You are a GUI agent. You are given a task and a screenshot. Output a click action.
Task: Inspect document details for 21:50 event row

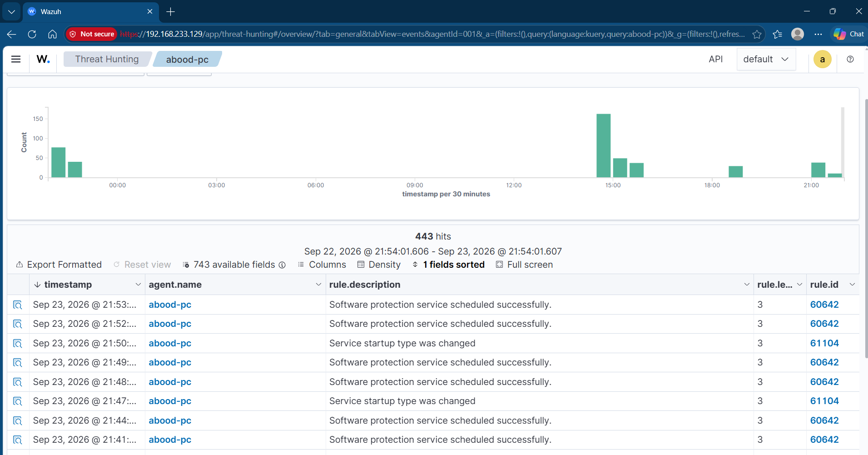[18, 343]
